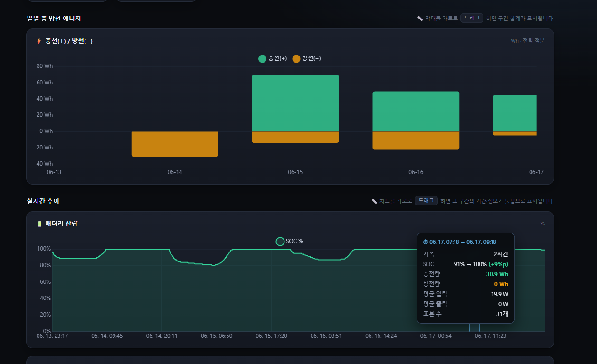Click the 19.9 W average input value
The image size is (597, 364).
500,294
